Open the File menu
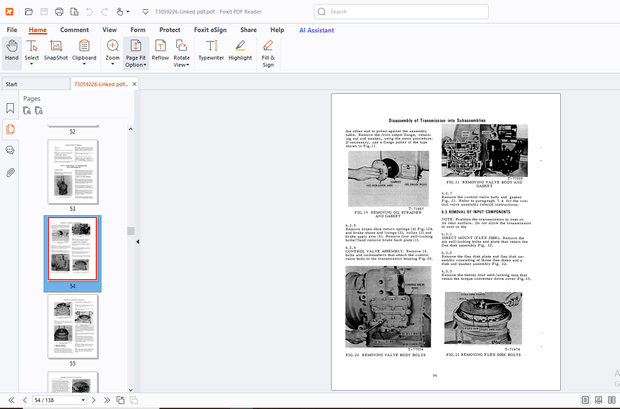This screenshot has width=620, height=409. 12,30
